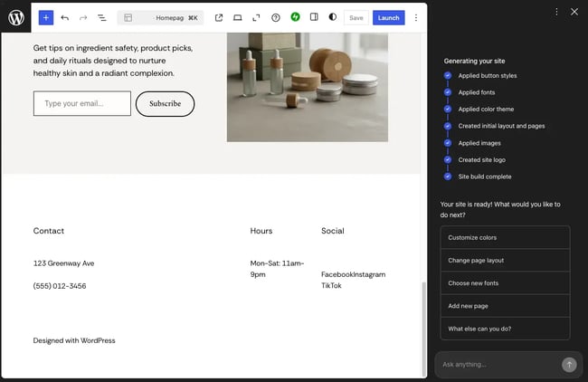Screen dimensions: 588x382
Task: Select the ingredient safety tips paragraph
Action: [x=113, y=61]
